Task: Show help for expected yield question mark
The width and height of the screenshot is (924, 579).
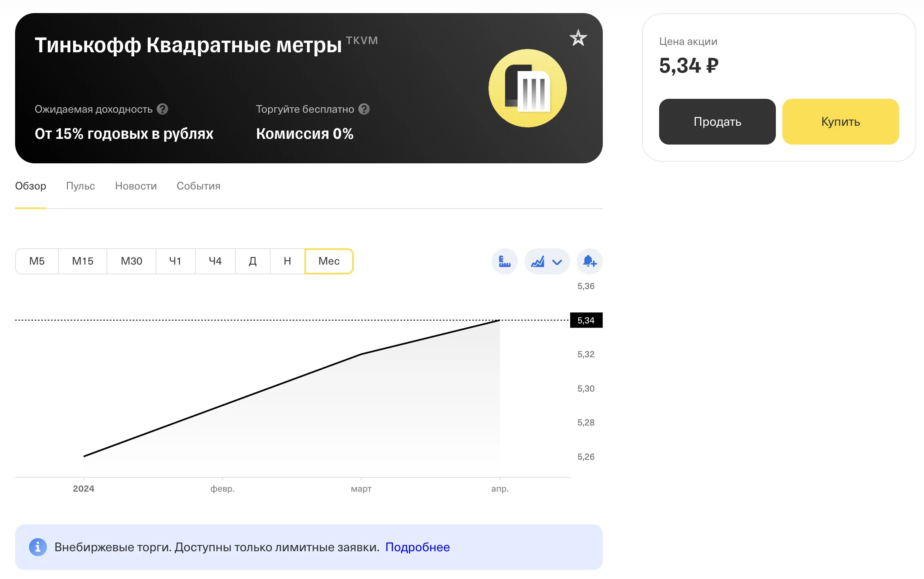Action: point(162,109)
